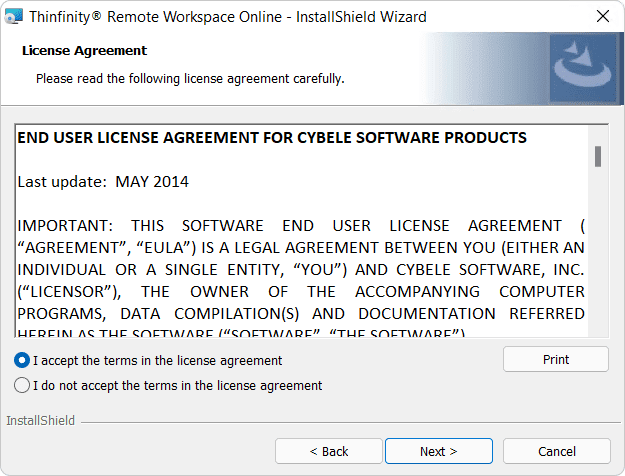Go to previous step with Back button
The height and width of the screenshot is (476, 625).
328,451
